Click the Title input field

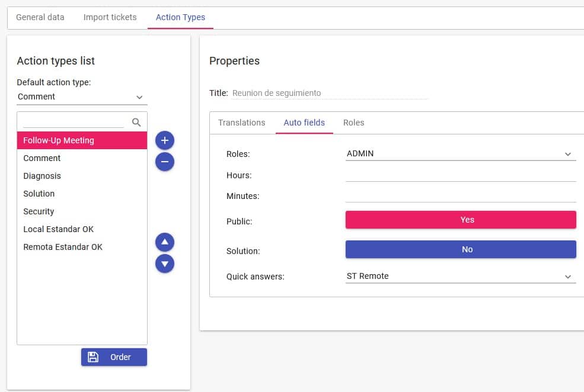[329, 93]
